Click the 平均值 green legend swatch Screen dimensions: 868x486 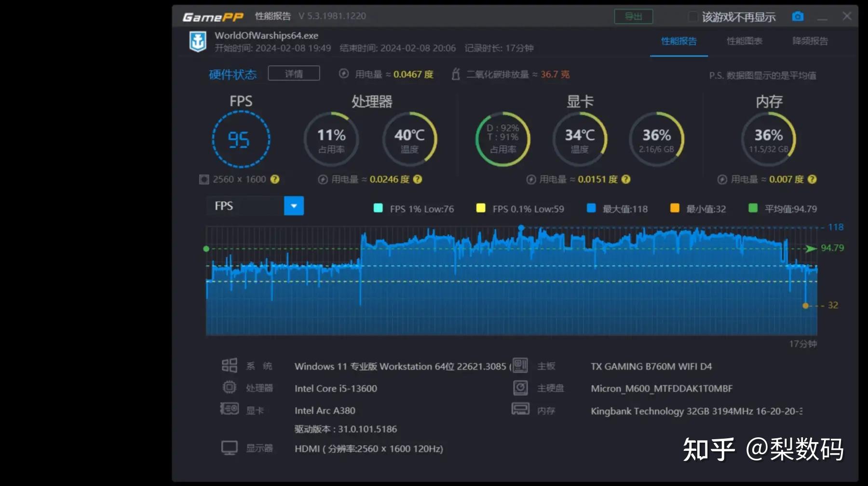click(x=753, y=208)
